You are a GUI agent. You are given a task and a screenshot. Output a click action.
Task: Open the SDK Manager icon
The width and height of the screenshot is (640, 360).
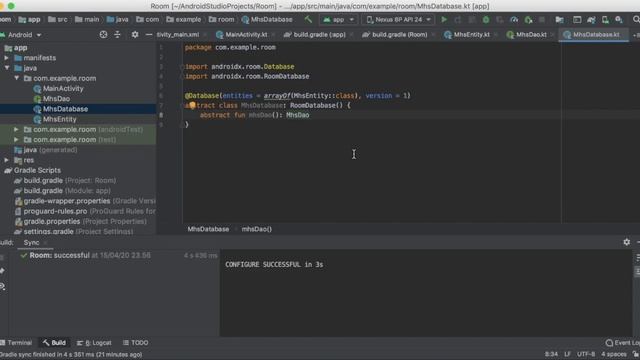tap(619, 19)
